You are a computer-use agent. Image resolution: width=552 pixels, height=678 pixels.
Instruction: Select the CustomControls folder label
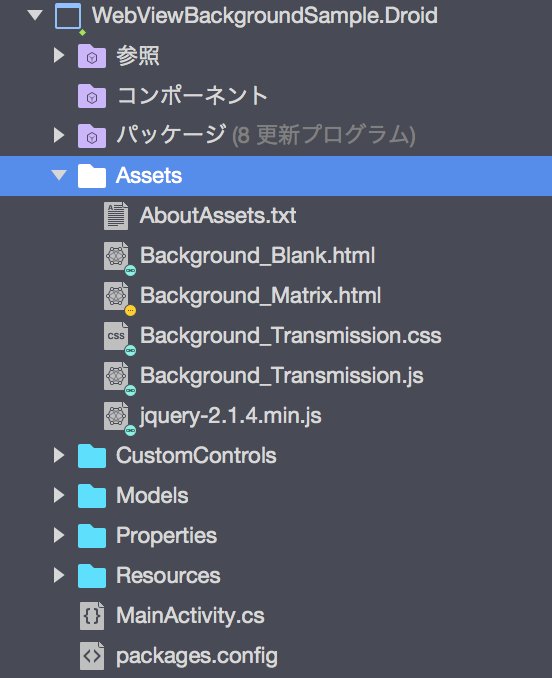point(196,456)
